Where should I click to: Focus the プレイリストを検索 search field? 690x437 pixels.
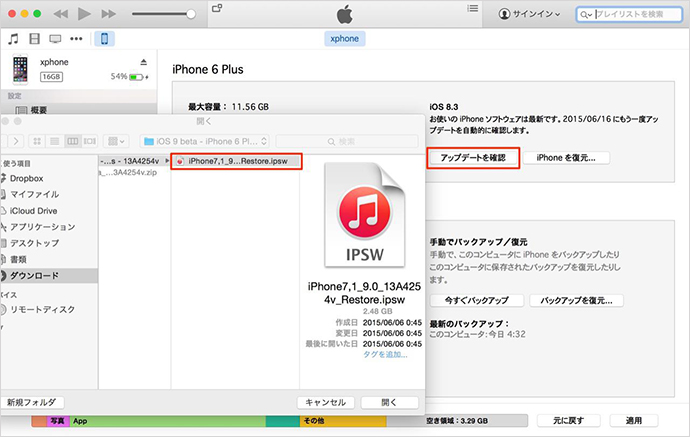[x=629, y=15]
